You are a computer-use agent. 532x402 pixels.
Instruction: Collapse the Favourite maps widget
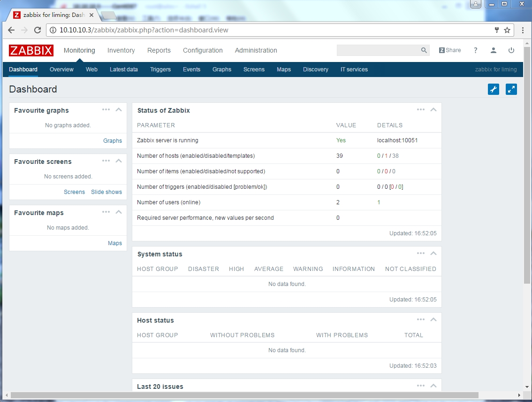point(119,212)
